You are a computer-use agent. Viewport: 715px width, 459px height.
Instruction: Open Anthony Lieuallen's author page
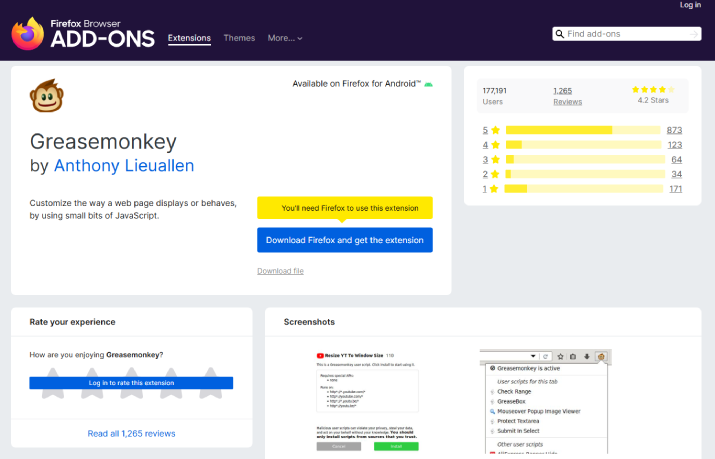click(124, 165)
